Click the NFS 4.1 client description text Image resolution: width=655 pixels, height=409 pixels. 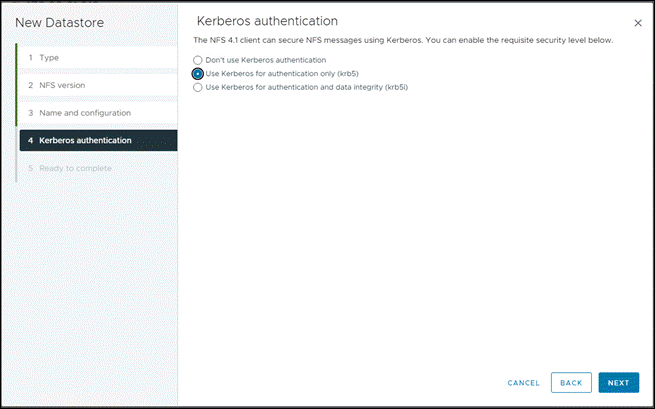click(x=402, y=40)
